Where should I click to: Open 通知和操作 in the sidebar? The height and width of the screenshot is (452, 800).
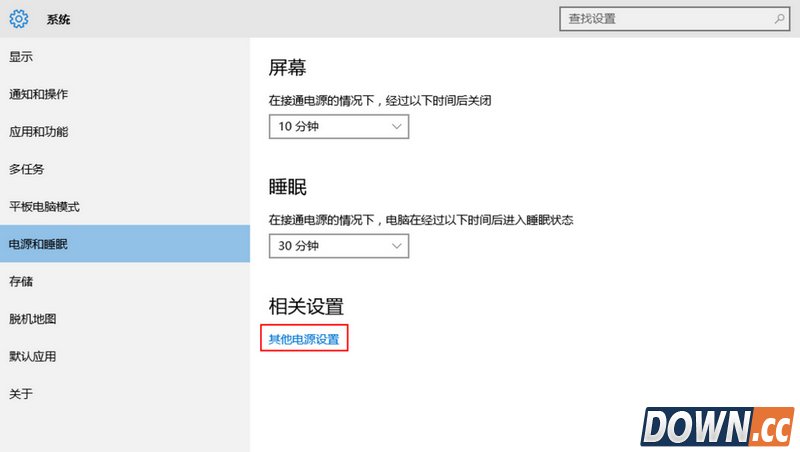[x=125, y=94]
